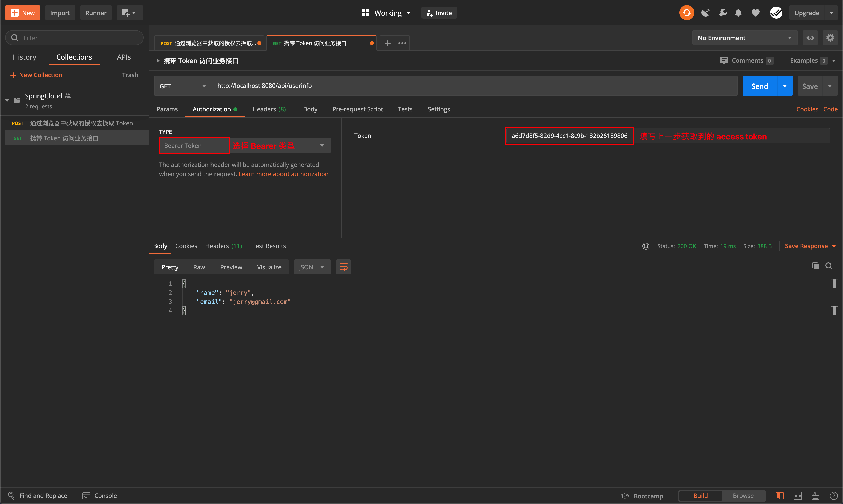
Task: Click the heart icon in header
Action: 755,13
